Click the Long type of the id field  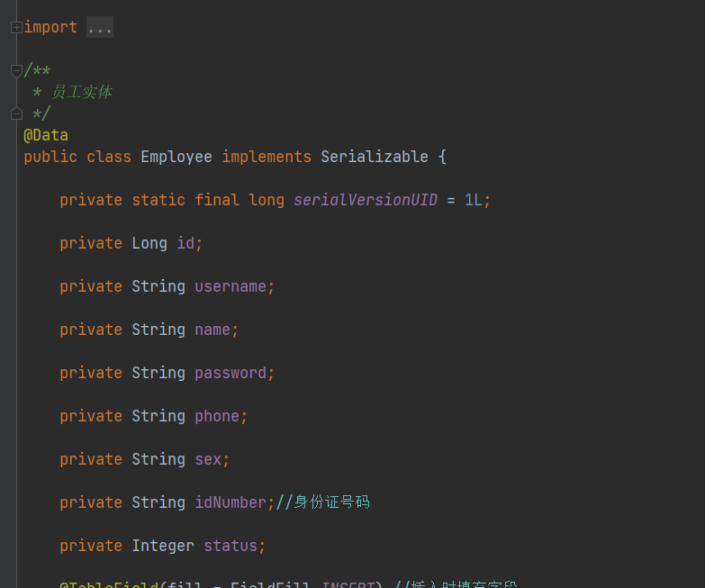(x=149, y=243)
